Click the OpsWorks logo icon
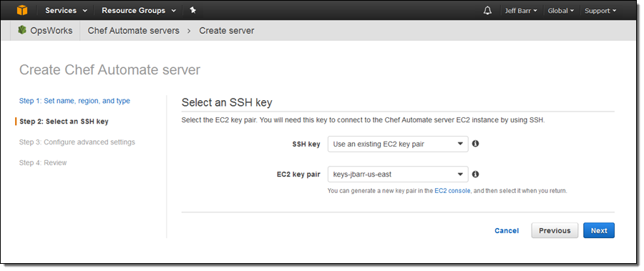The image size is (644, 271). [22, 30]
